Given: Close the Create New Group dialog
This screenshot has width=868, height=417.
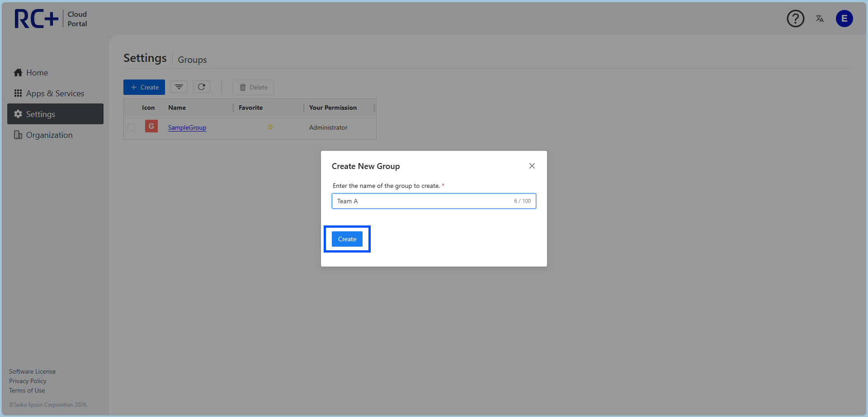Looking at the screenshot, I should 532,166.
